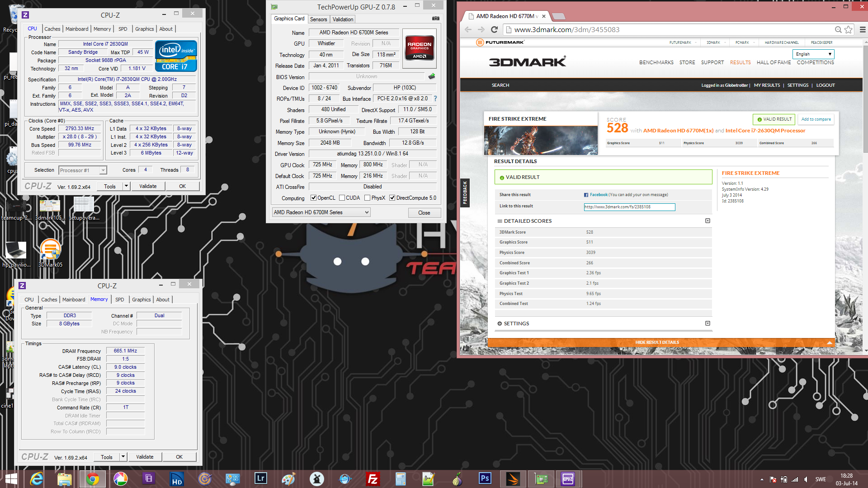Click the Add to compare button
The height and width of the screenshot is (488, 868).
tap(816, 119)
